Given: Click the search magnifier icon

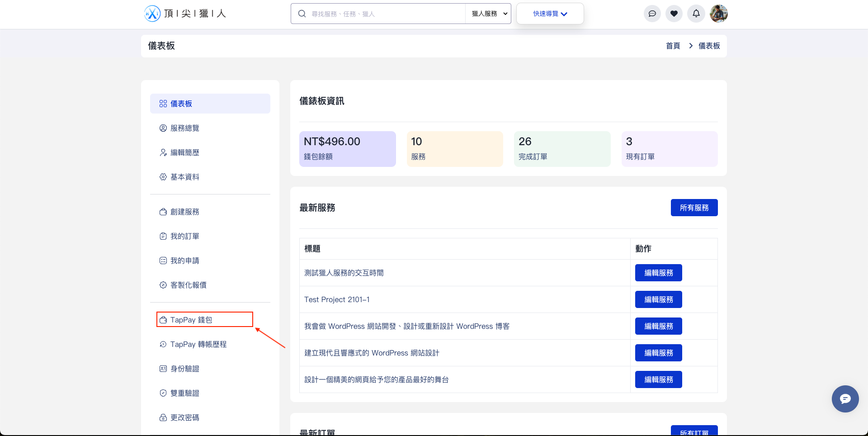Looking at the screenshot, I should click(302, 14).
